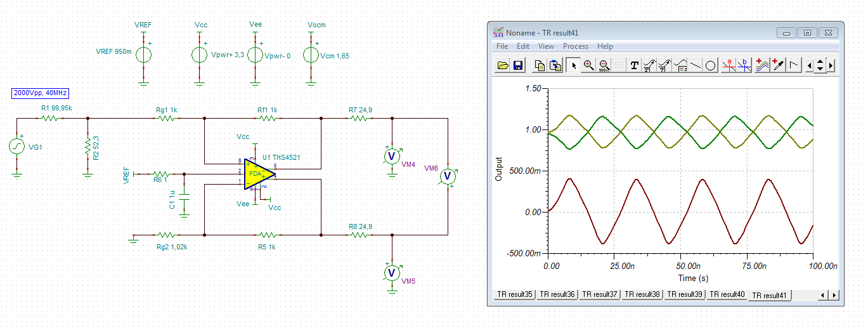Click the Open file folder icon
This screenshot has width=868, height=328.
[x=503, y=65]
